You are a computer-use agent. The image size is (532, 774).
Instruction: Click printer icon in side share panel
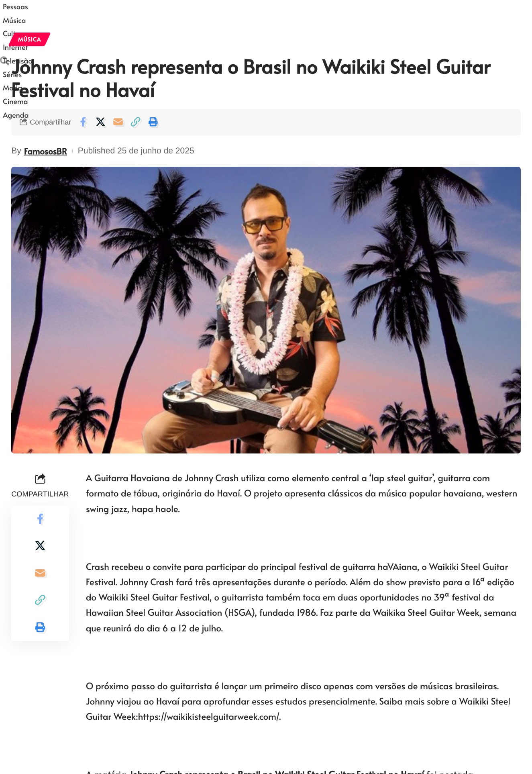[x=40, y=627]
